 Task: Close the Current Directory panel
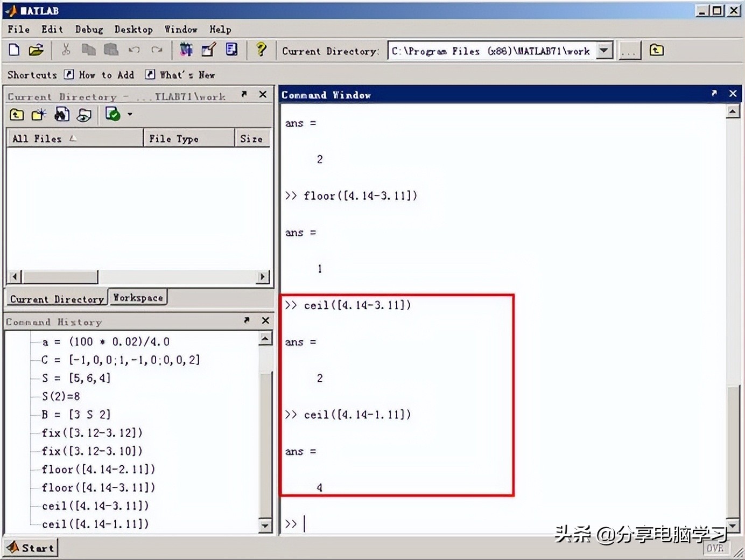263,94
